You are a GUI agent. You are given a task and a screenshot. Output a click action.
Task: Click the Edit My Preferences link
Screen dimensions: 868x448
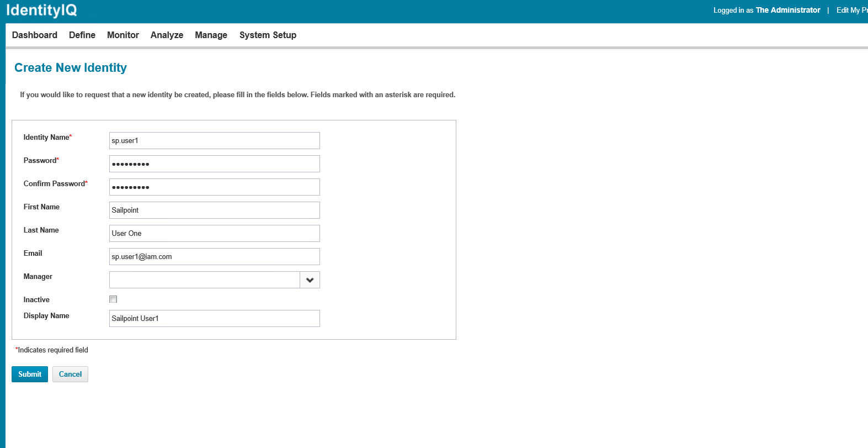tap(852, 10)
